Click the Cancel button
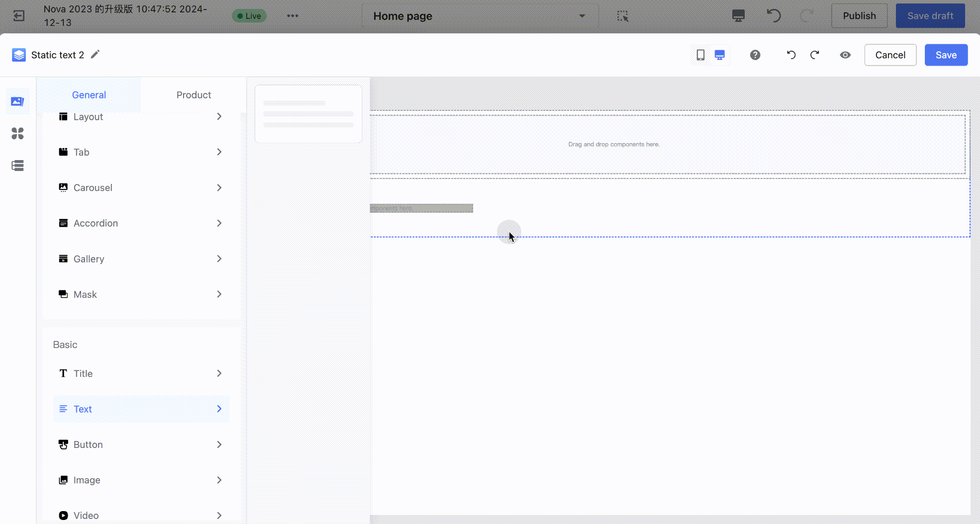 coord(890,55)
